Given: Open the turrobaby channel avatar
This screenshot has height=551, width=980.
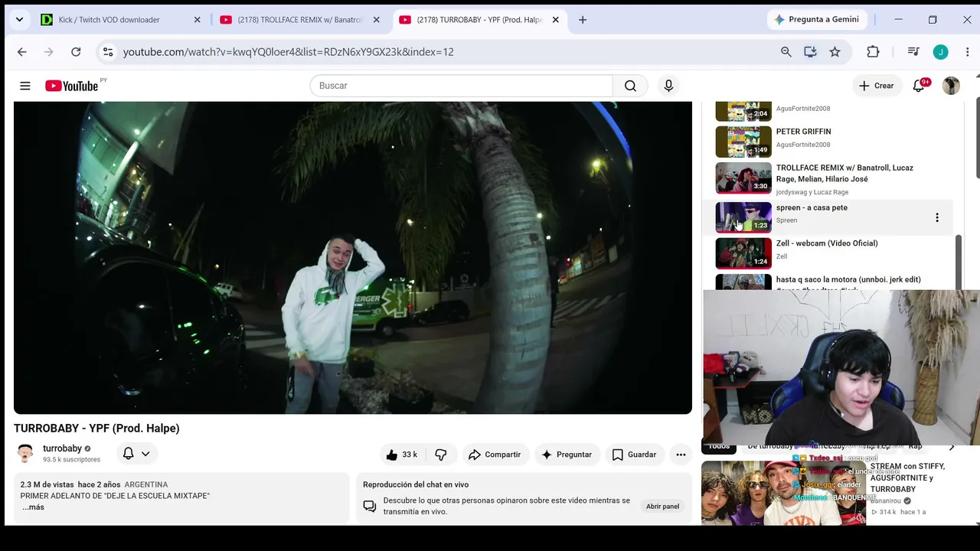Looking at the screenshot, I should 25,453.
